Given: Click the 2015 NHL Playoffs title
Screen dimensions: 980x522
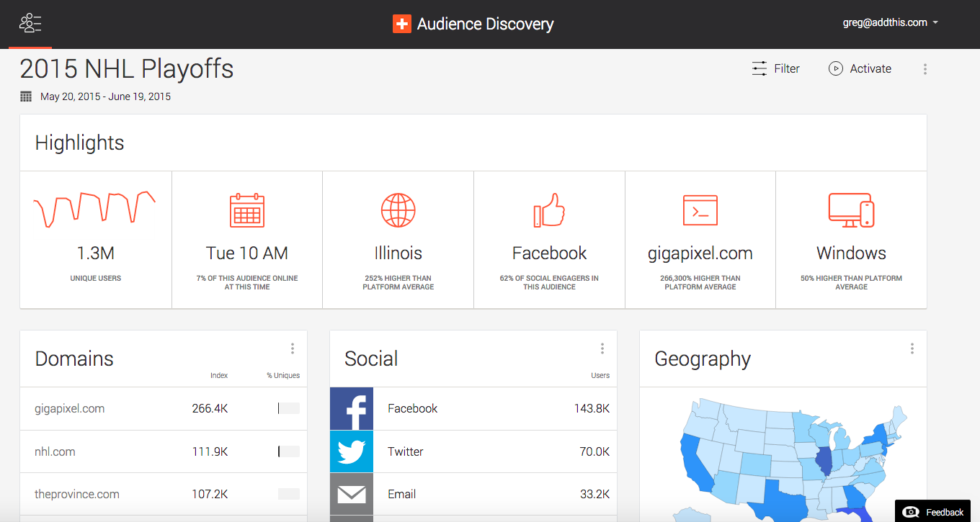Looking at the screenshot, I should (127, 69).
